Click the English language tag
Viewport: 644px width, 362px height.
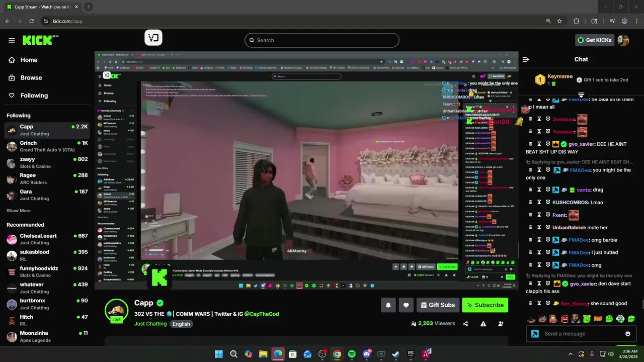pyautogui.click(x=181, y=324)
